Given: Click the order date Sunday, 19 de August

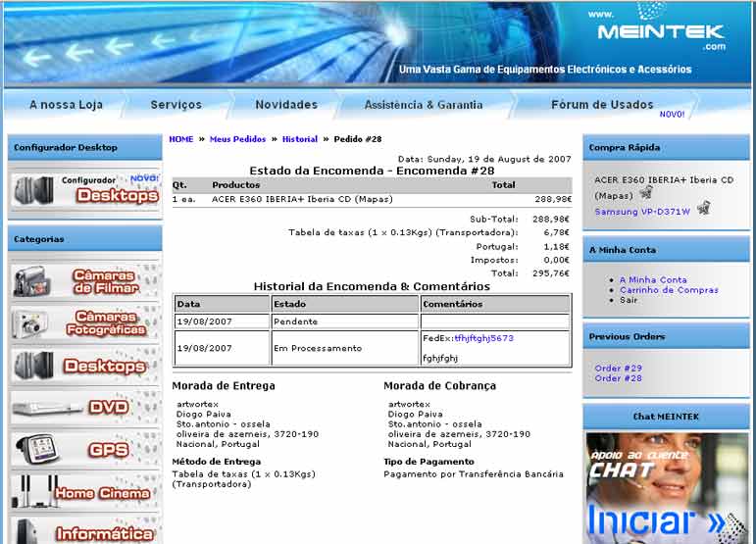Looking at the screenshot, I should tap(484, 159).
